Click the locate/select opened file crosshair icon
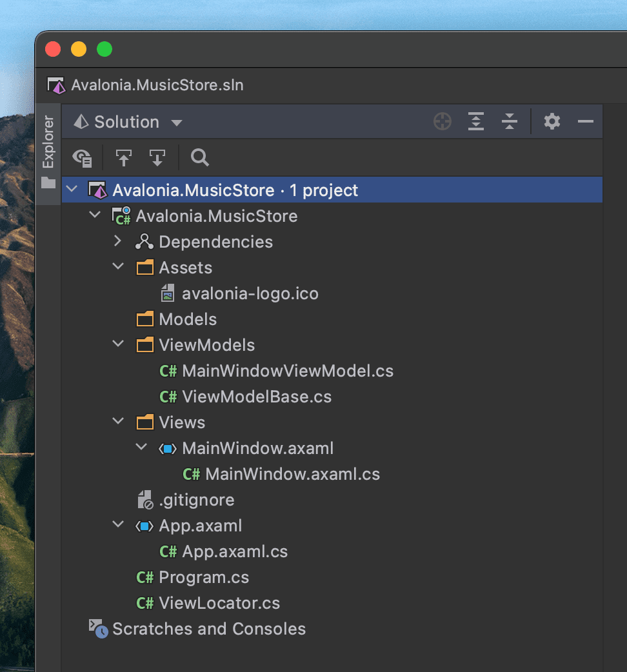The image size is (627, 672). pyautogui.click(x=443, y=121)
